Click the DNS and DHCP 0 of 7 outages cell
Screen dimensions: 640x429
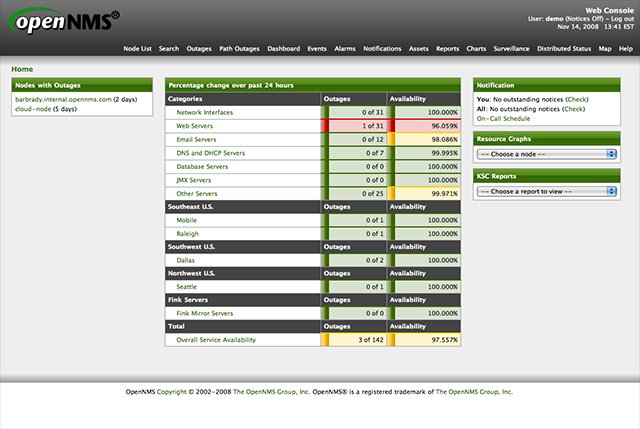coord(354,153)
